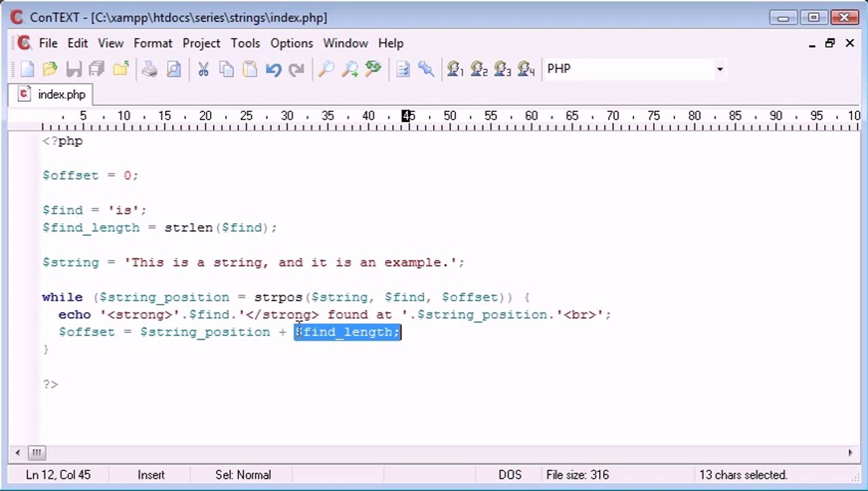Image resolution: width=868 pixels, height=491 pixels.
Task: Minimize the inner document window
Action: (x=812, y=43)
